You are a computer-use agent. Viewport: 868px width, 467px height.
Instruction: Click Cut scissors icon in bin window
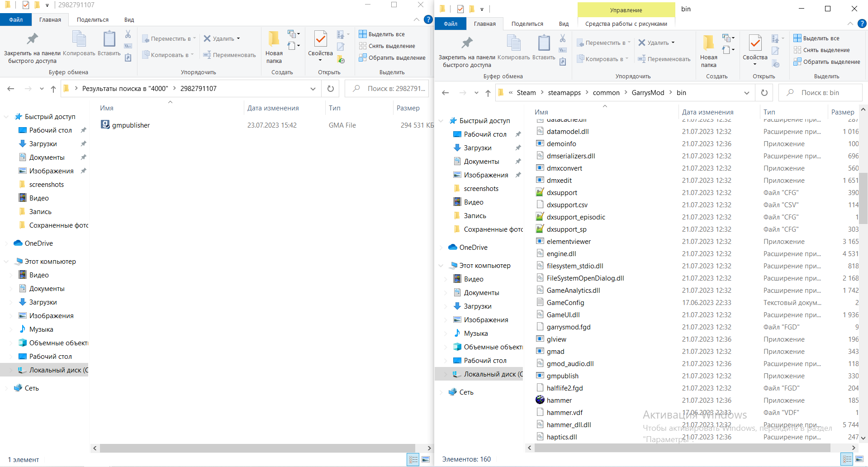click(563, 38)
